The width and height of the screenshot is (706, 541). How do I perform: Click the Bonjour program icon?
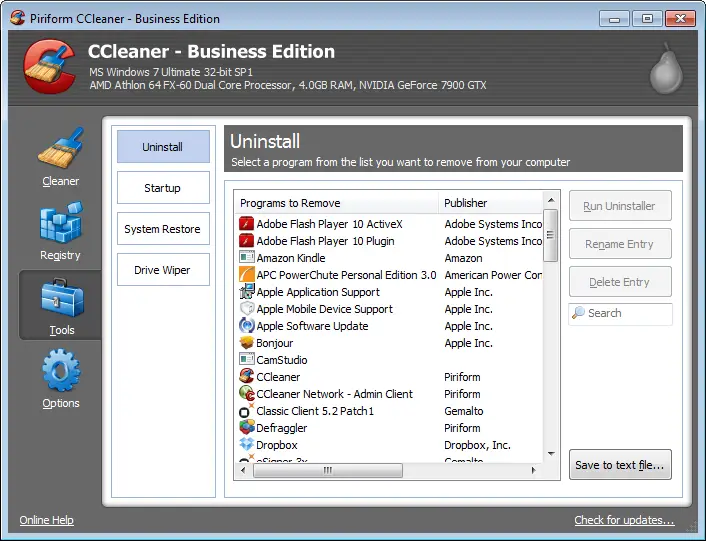click(x=246, y=343)
